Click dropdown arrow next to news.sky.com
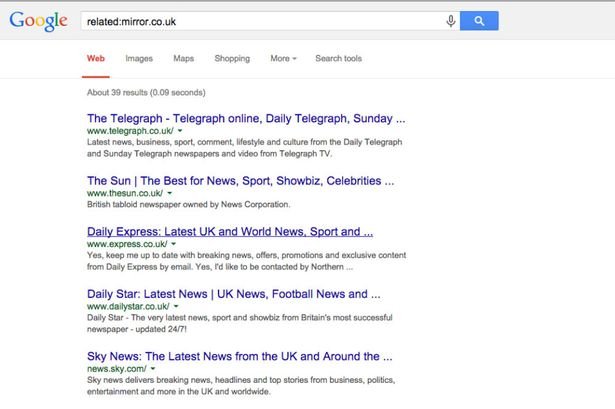This screenshot has width=615, height=409. (154, 369)
